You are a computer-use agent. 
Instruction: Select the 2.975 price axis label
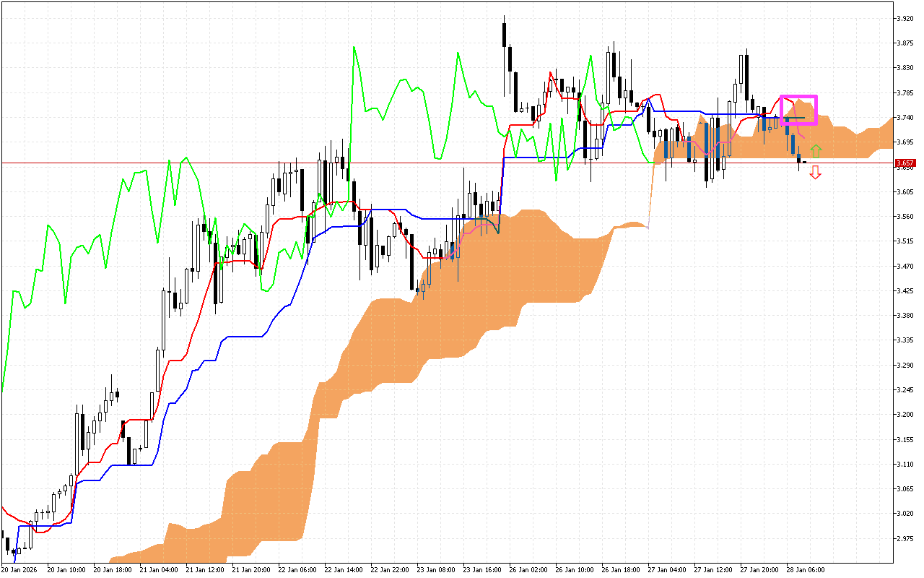click(905, 539)
